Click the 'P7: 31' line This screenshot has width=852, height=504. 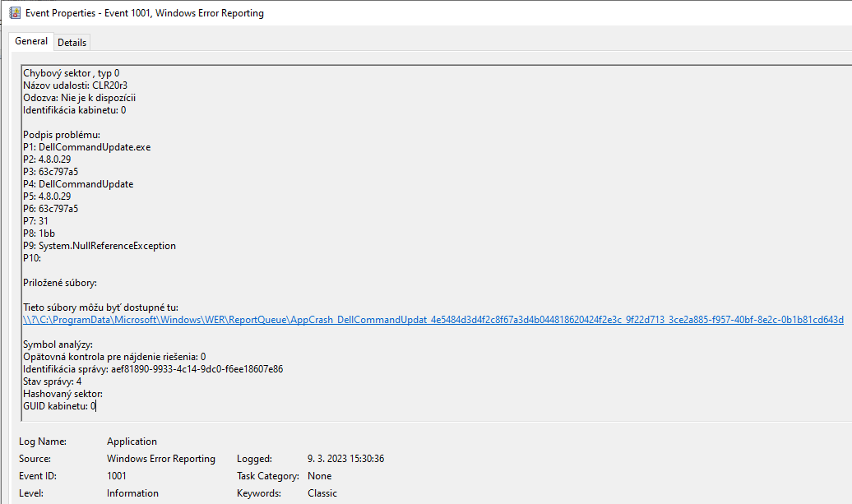(35, 221)
